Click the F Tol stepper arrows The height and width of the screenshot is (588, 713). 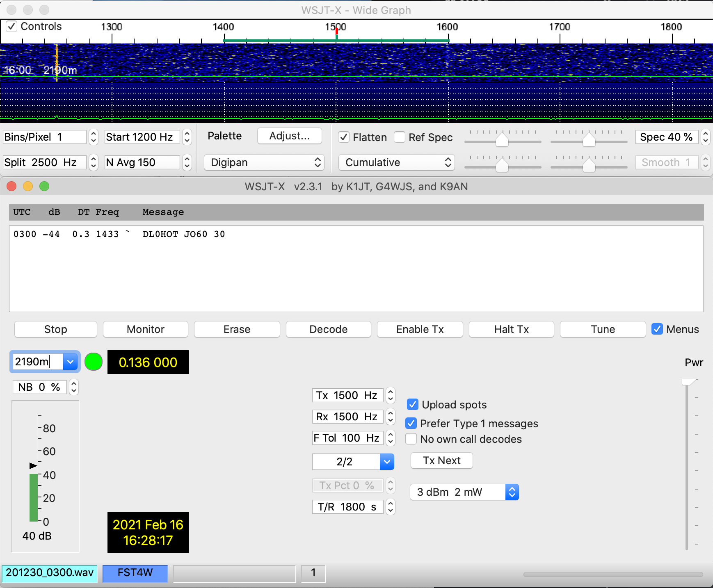click(x=391, y=438)
